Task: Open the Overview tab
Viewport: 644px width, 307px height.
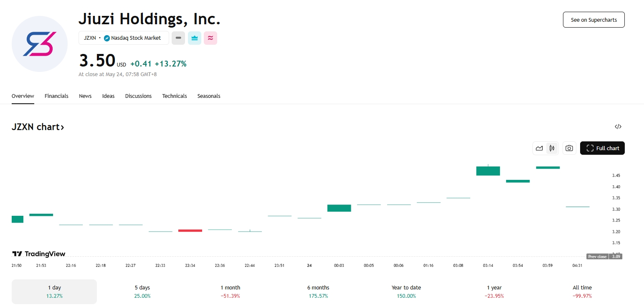Action: coord(23,96)
